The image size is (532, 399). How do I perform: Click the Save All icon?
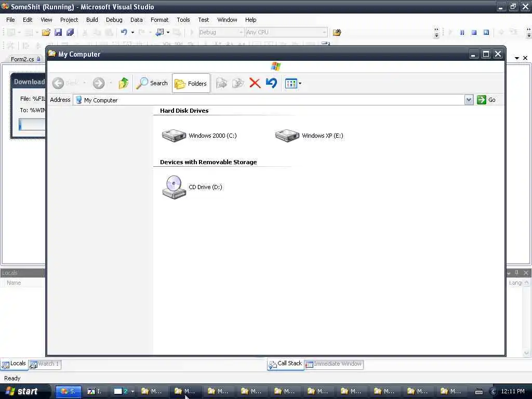(x=70, y=32)
